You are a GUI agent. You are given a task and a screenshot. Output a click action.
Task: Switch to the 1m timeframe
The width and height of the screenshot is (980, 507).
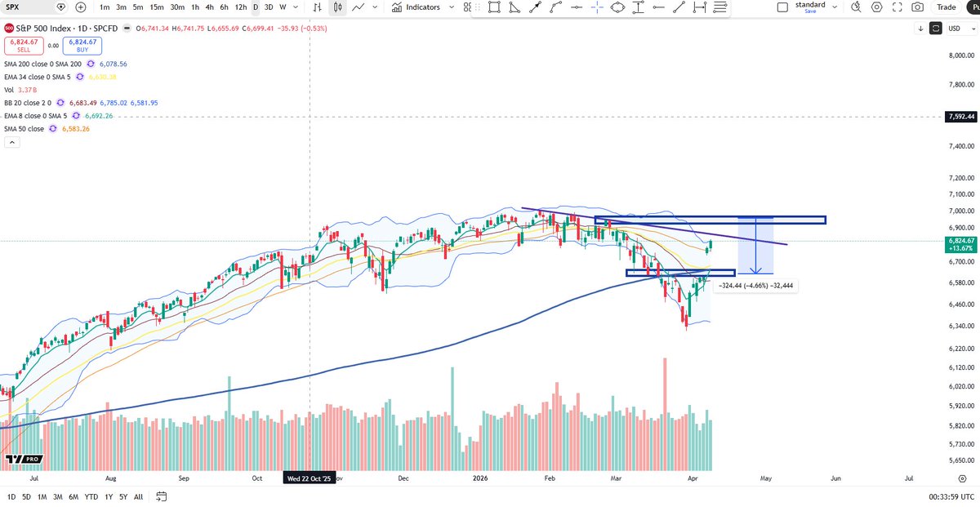pyautogui.click(x=105, y=7)
